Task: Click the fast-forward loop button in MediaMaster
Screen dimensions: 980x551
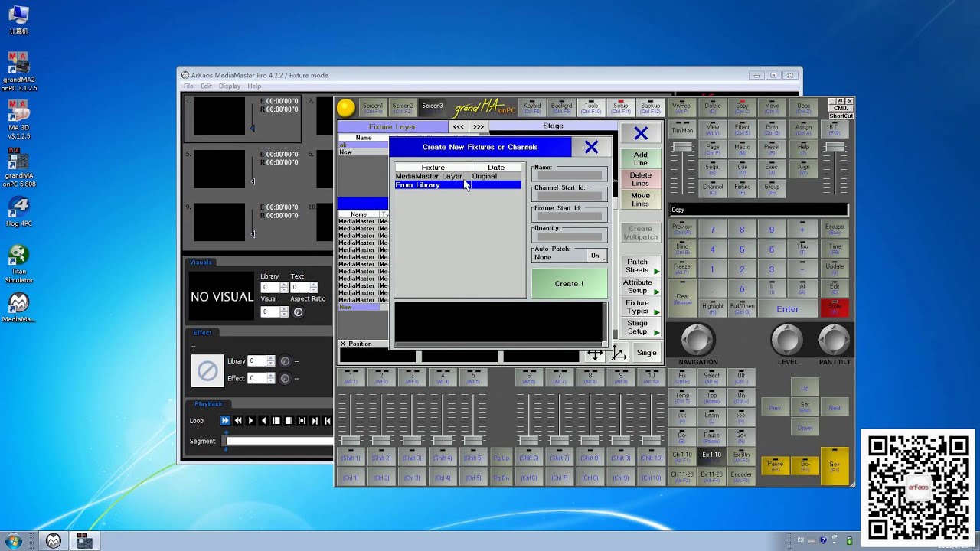Action: tap(225, 421)
